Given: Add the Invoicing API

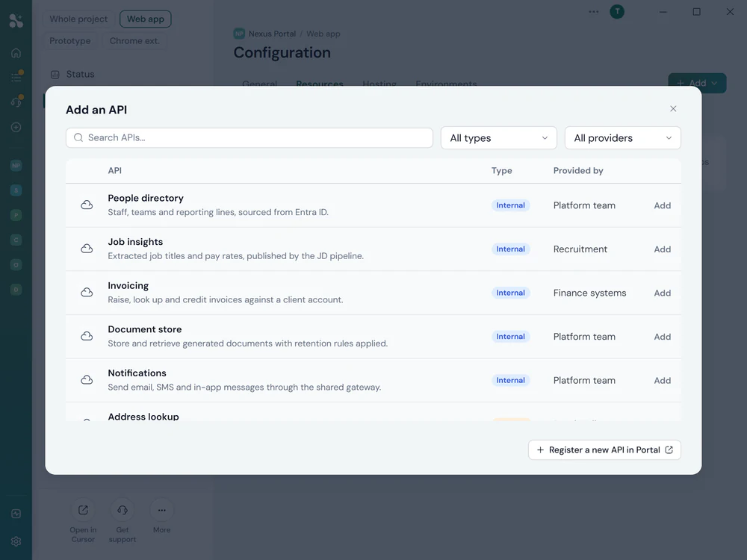Looking at the screenshot, I should click(662, 293).
